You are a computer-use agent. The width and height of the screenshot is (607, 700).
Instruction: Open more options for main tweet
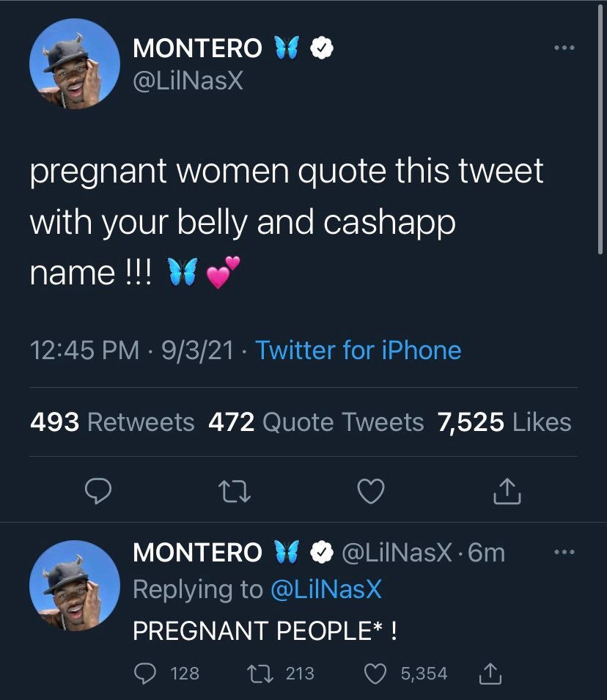(564, 48)
